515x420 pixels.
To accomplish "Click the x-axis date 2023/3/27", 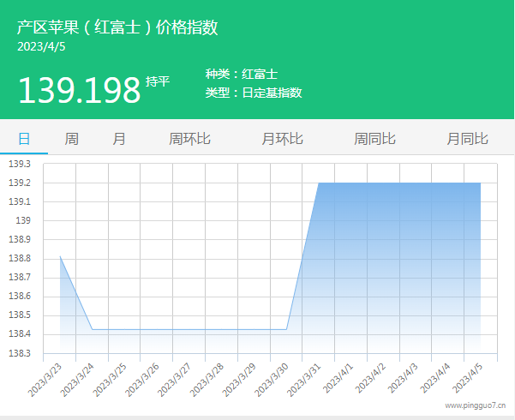I will click(174, 381).
